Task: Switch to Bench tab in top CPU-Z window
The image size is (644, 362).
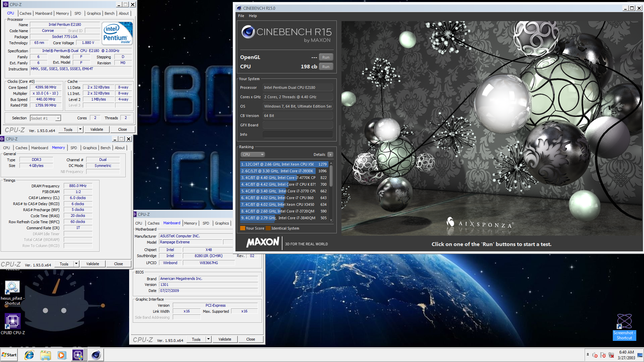Action: [109, 13]
